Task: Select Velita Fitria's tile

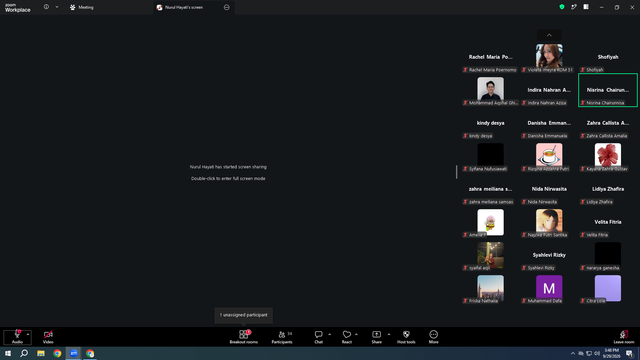Action: tap(608, 222)
